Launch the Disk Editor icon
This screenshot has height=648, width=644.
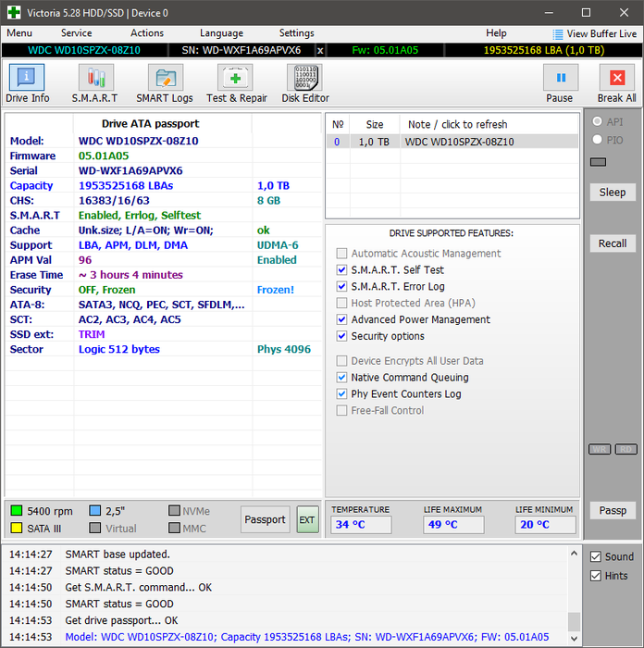(304, 77)
